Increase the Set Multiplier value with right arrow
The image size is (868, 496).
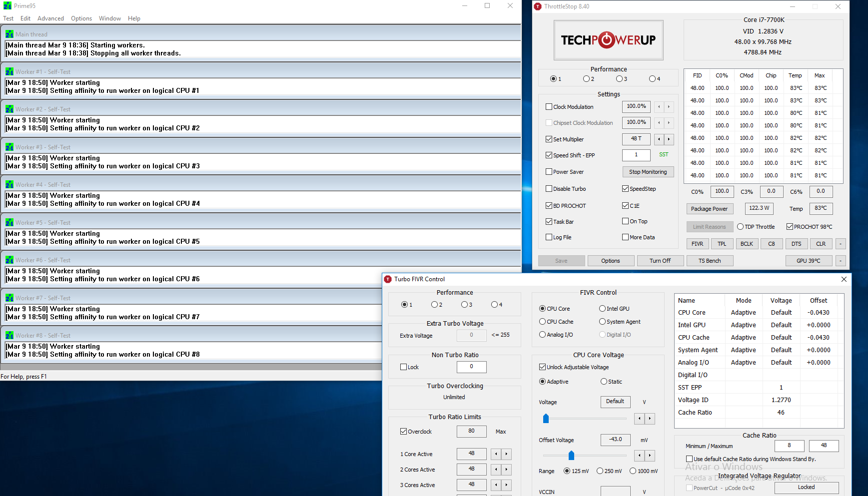[x=669, y=139]
